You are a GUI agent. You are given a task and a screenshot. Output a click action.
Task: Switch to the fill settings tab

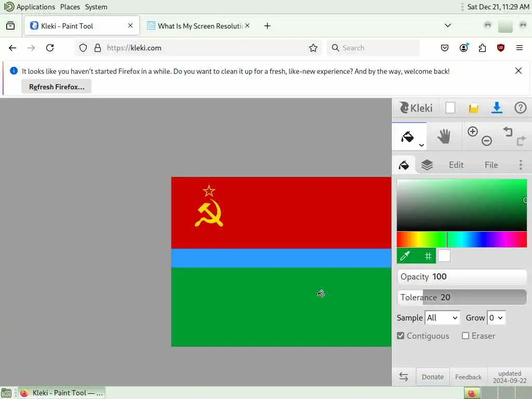point(404,165)
